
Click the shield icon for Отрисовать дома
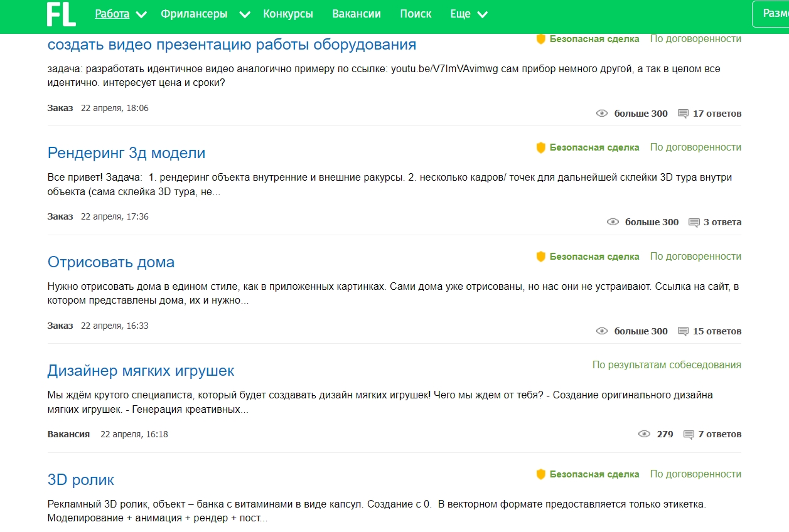pyautogui.click(x=540, y=257)
